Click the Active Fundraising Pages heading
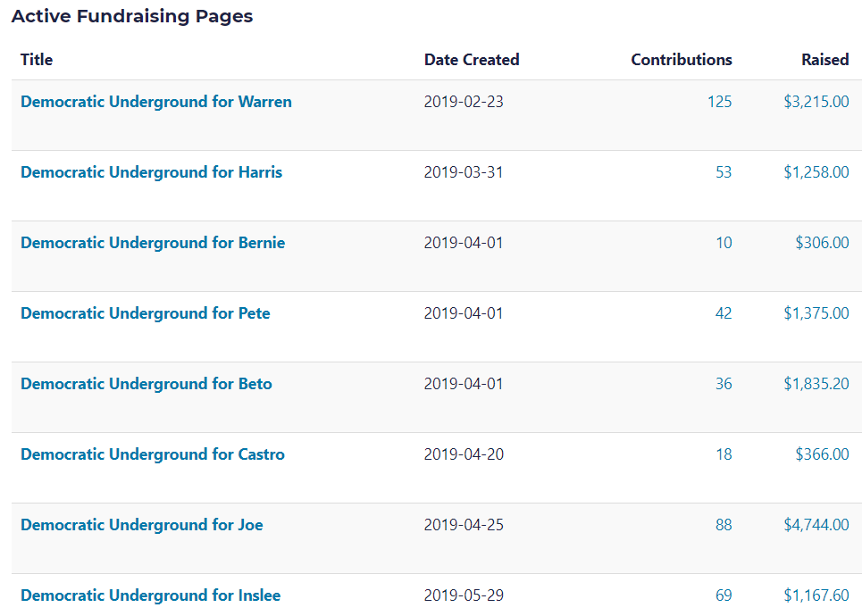This screenshot has width=862, height=616. click(132, 16)
